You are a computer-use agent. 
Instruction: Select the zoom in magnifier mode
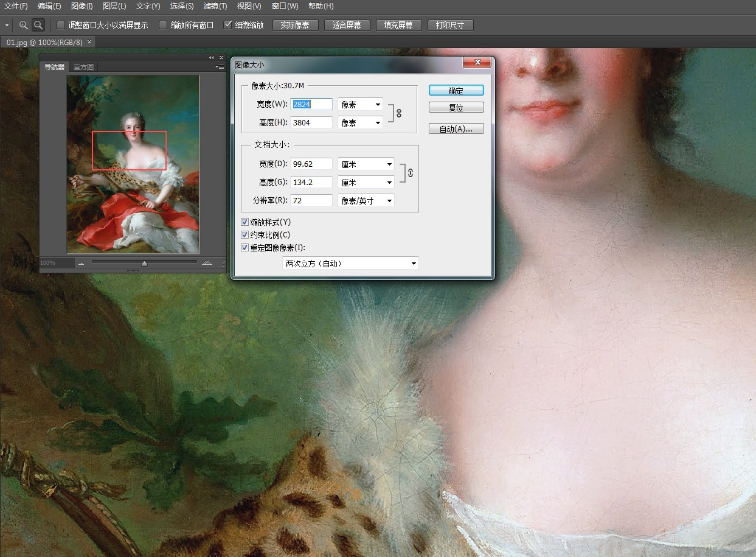coord(24,25)
